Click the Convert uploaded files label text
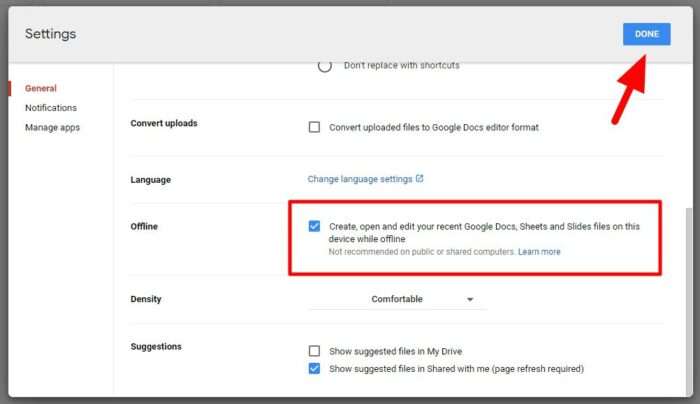Viewport: 700px width, 404px height. 434,128
